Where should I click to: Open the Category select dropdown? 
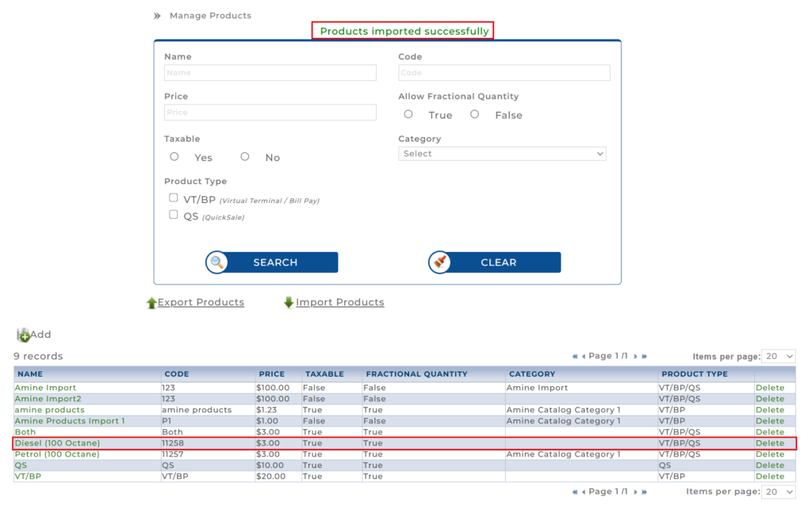tap(502, 154)
